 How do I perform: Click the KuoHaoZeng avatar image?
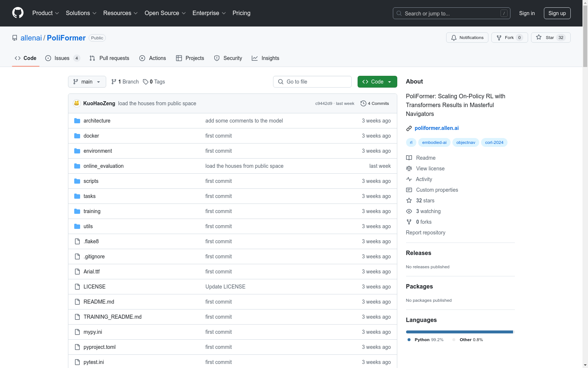point(76,103)
